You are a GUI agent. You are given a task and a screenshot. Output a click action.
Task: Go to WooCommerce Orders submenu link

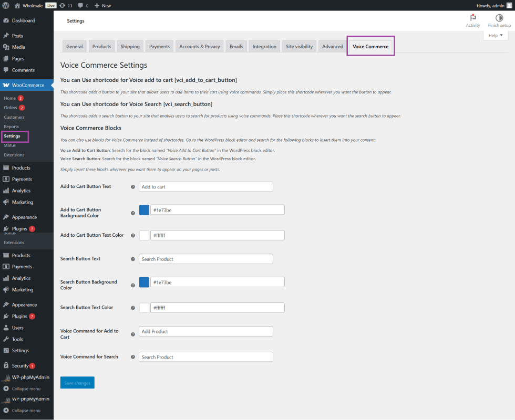(11, 108)
